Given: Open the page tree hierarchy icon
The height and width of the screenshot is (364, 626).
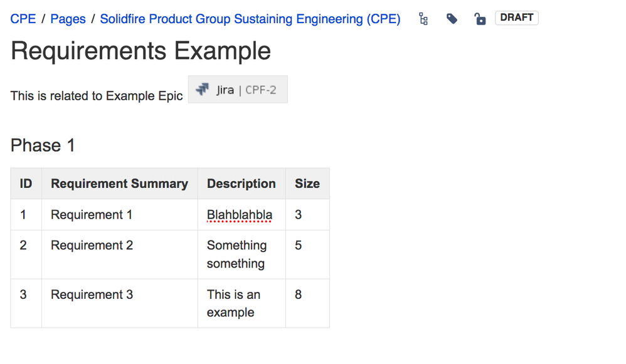Looking at the screenshot, I should click(423, 19).
